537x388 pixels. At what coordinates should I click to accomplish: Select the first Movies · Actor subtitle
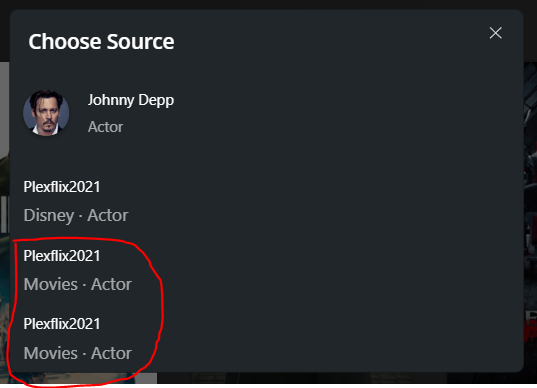78,284
